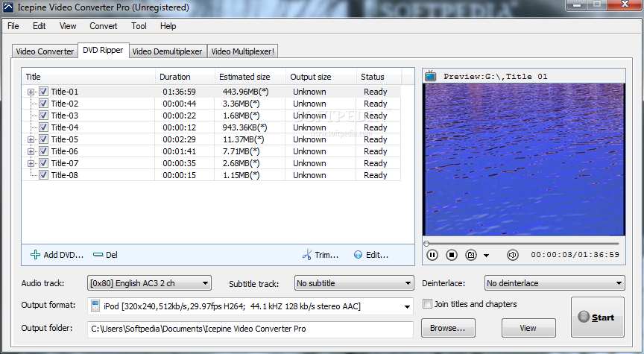Uncheck the Title-08 checkbox
644x354 pixels.
(43, 174)
